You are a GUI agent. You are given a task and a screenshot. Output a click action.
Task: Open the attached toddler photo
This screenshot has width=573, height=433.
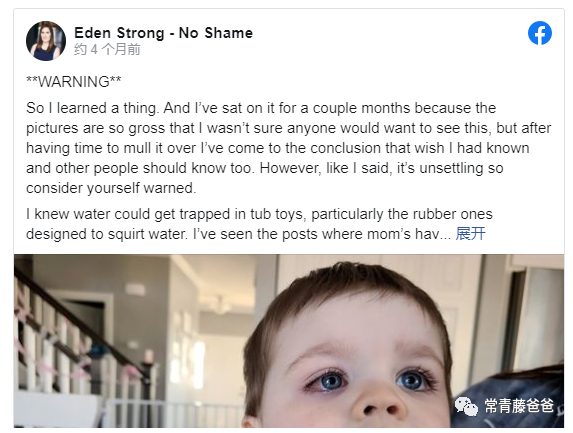coord(289,341)
